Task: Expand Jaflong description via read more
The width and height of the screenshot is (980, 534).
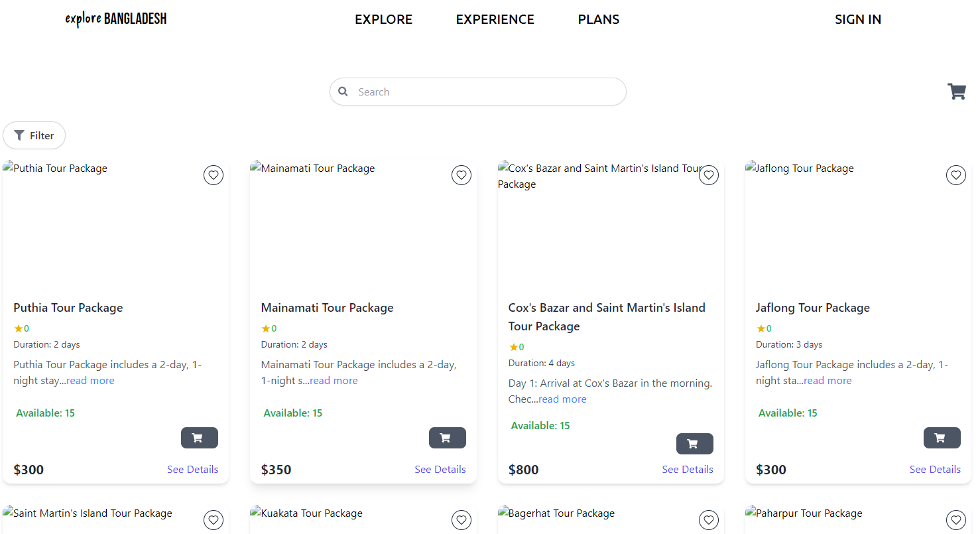Action: point(827,381)
